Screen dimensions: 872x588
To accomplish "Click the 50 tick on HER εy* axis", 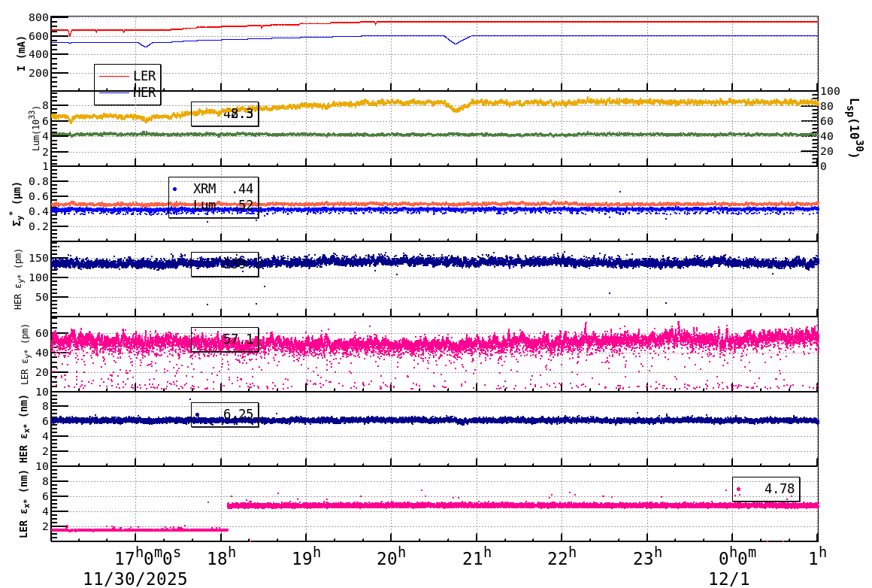I will pyautogui.click(x=41, y=297).
